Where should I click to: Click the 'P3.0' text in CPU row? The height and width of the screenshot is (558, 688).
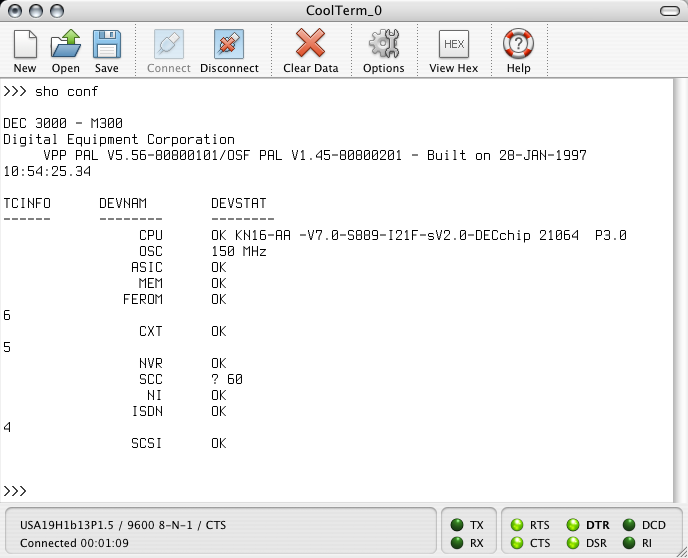tap(611, 235)
